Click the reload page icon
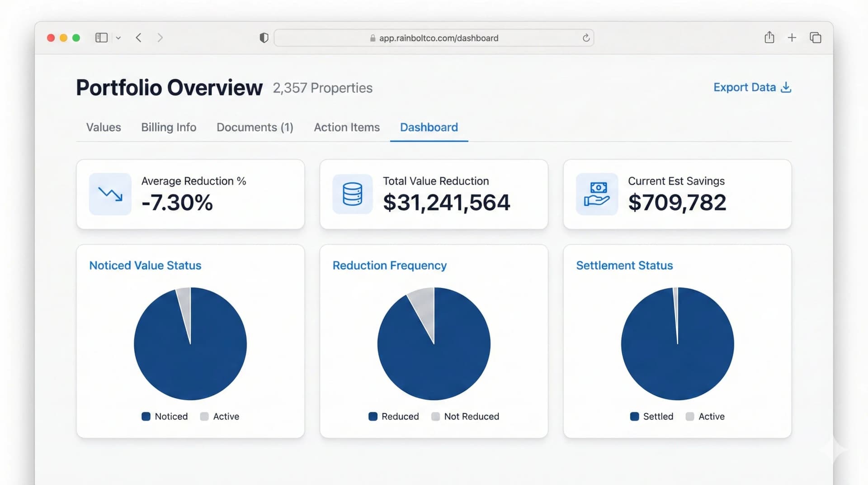Image resolution: width=868 pixels, height=485 pixels. point(585,38)
